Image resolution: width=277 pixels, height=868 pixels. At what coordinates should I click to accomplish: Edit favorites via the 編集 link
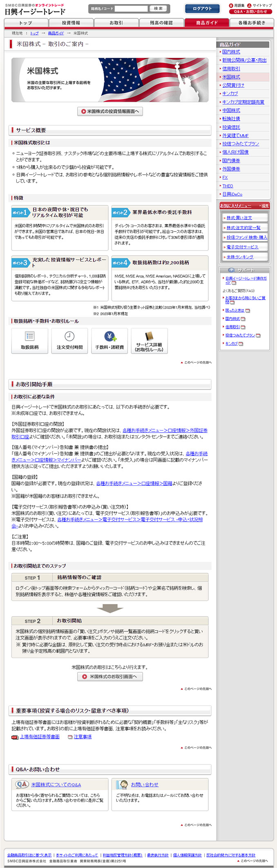[x=265, y=206]
